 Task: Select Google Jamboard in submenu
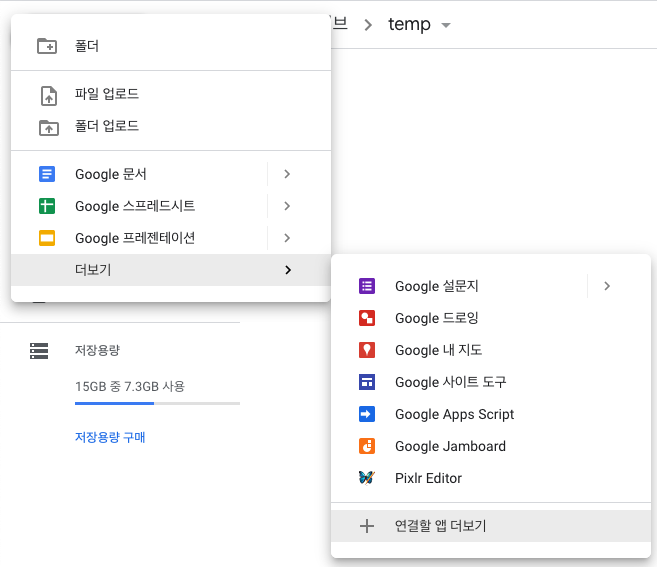pyautogui.click(x=491, y=446)
